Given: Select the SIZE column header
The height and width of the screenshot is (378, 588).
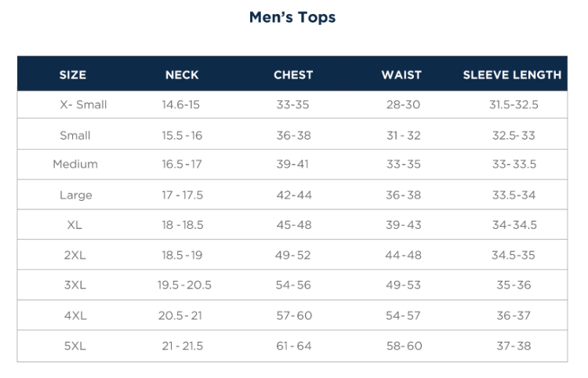Looking at the screenshot, I should pos(73,75).
